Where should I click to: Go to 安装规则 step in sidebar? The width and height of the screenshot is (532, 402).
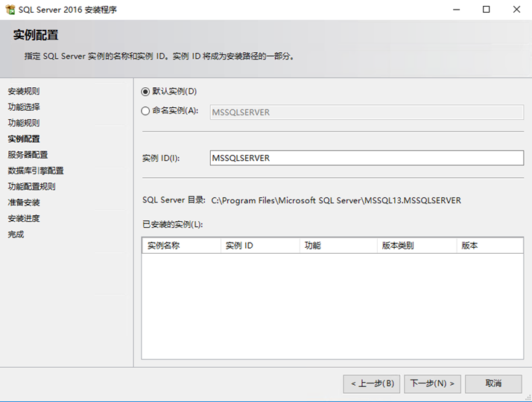click(24, 91)
